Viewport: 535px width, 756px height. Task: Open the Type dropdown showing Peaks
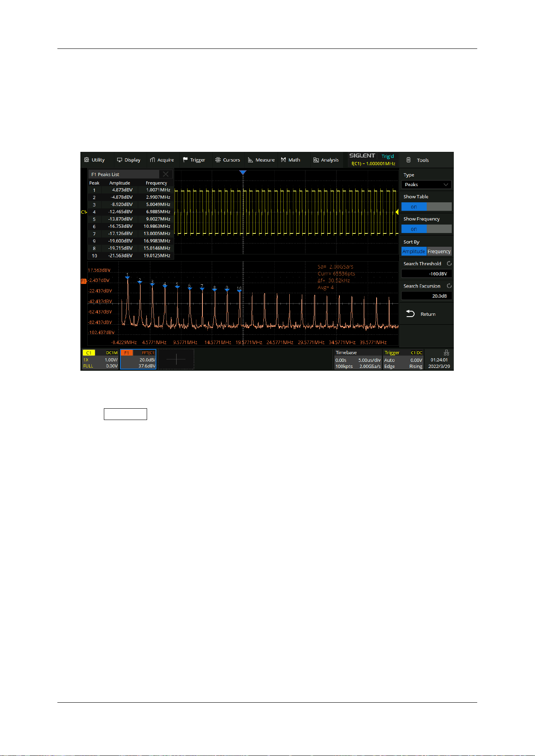click(426, 185)
